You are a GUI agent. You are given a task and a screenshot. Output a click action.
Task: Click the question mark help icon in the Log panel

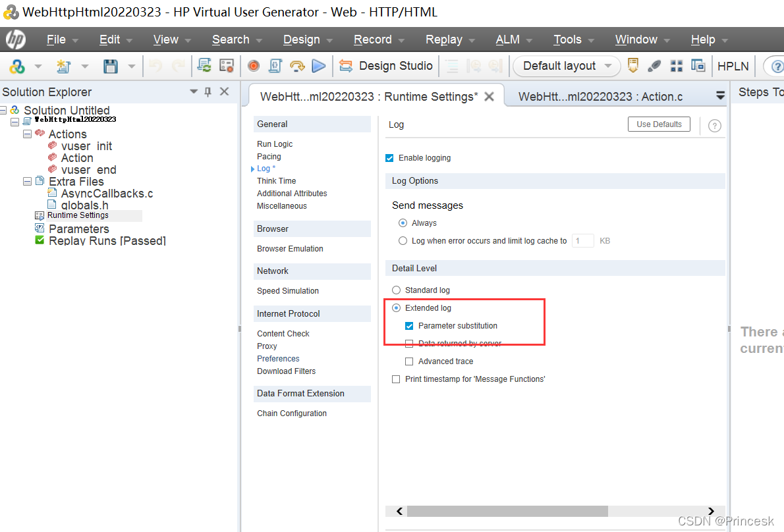[715, 125]
